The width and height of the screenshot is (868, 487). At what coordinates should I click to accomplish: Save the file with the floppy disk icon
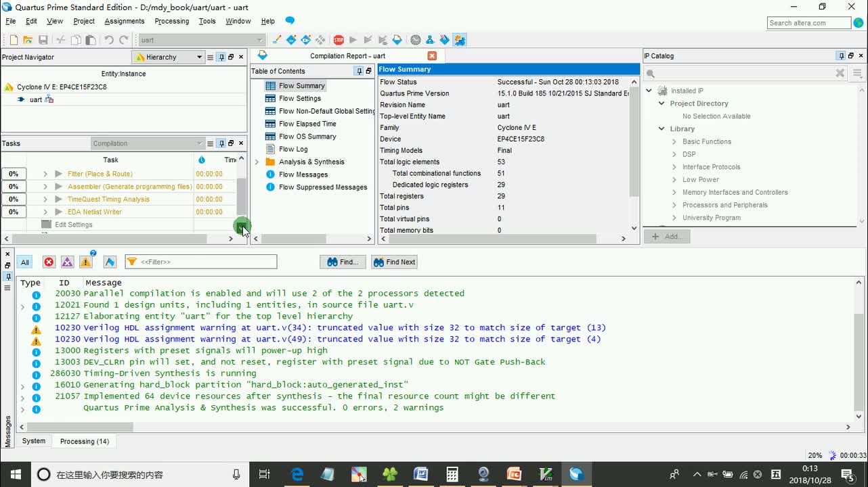coord(43,40)
